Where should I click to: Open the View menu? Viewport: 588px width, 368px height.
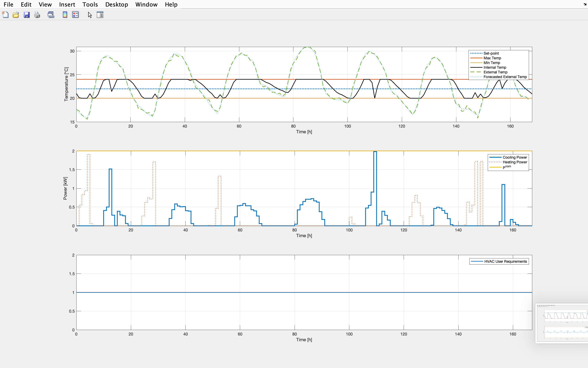point(45,4)
